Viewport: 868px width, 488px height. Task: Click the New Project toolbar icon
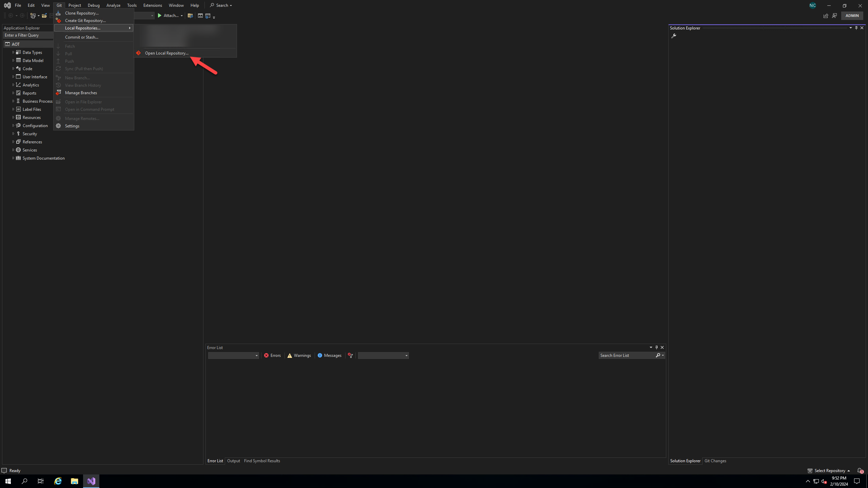pyautogui.click(x=33, y=16)
